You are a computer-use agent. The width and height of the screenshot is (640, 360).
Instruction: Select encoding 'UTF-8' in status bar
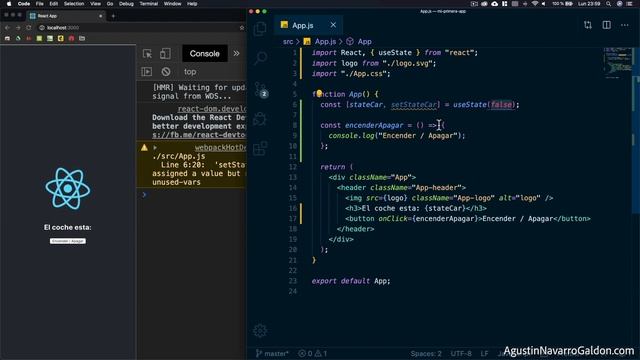461,353
